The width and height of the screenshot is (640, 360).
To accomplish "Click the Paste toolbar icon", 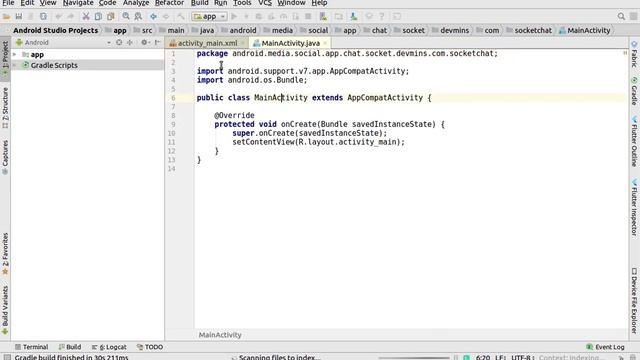I will click(x=110, y=17).
